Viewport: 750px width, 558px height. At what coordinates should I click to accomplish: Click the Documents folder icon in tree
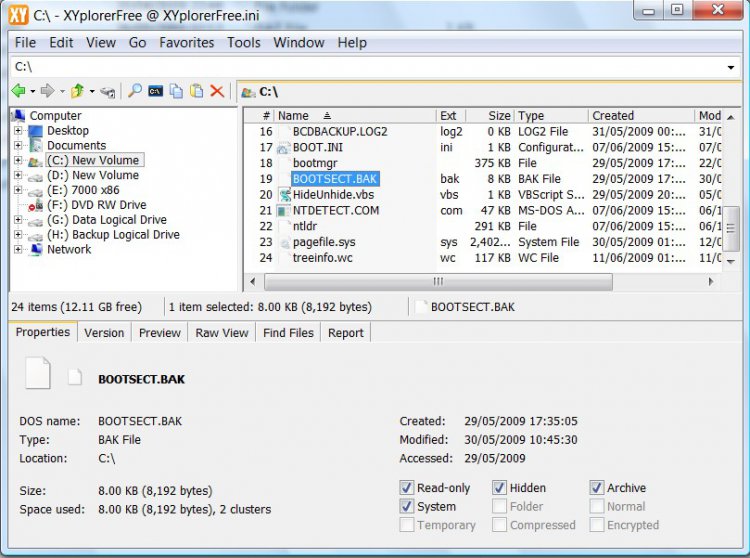(x=35, y=145)
